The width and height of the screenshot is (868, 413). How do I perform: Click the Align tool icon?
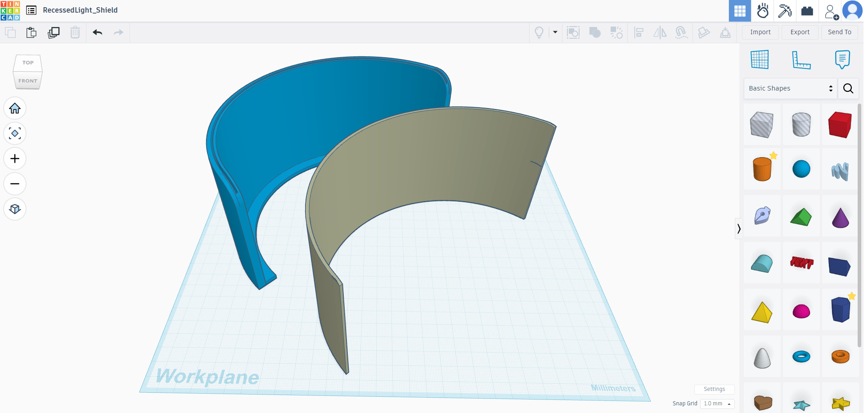point(639,32)
